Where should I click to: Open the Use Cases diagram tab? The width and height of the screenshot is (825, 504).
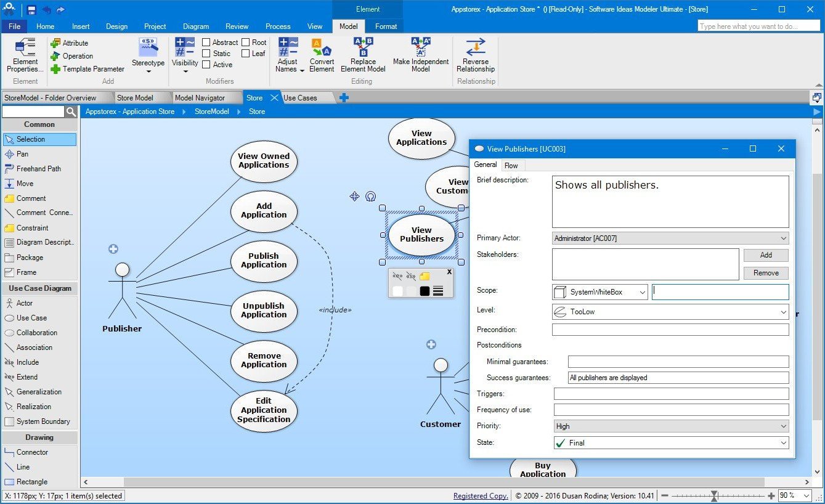(300, 97)
